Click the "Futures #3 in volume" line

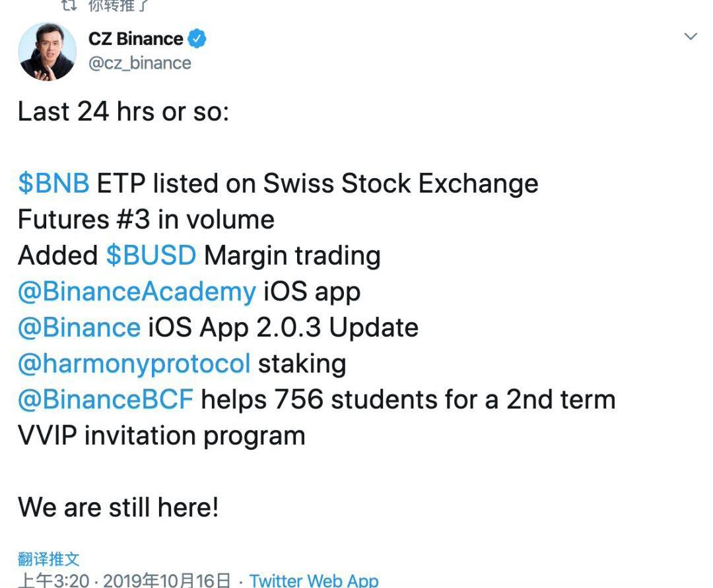pos(146,219)
